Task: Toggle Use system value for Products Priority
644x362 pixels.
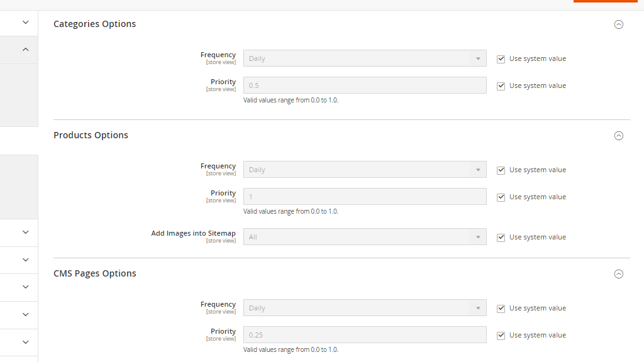Action: click(501, 197)
